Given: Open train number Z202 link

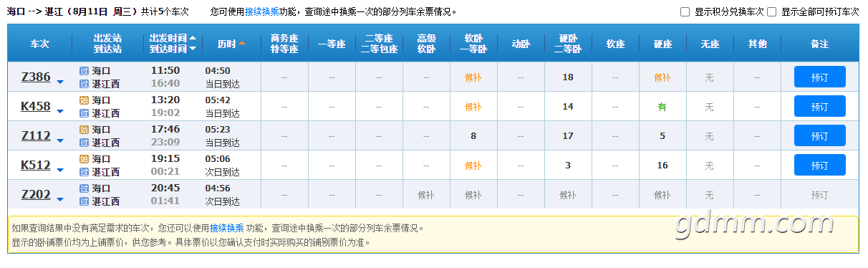Looking at the screenshot, I should click(x=36, y=194).
